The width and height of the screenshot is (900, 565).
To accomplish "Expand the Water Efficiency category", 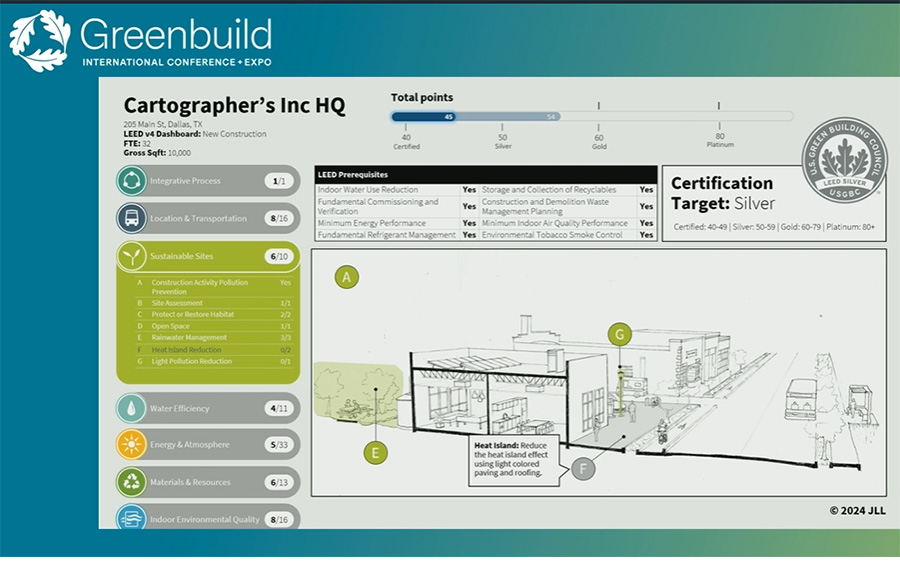I will (x=208, y=408).
